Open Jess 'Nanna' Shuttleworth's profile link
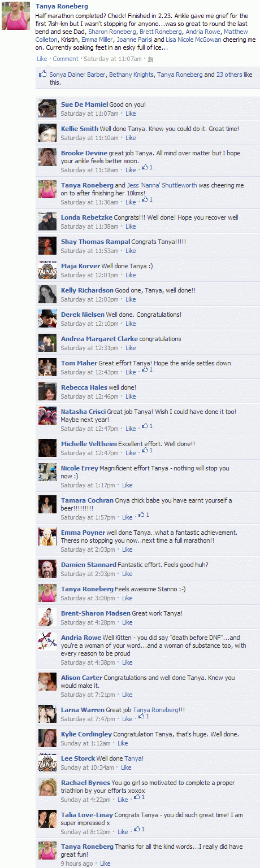This screenshot has height=868, width=260. pos(162,185)
